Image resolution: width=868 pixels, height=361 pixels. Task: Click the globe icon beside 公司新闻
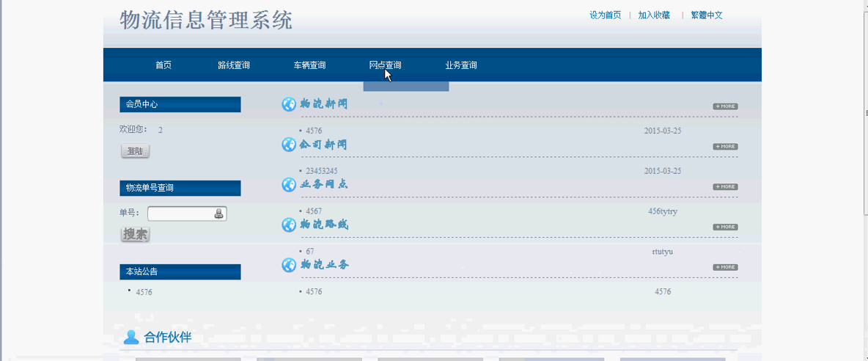(289, 145)
